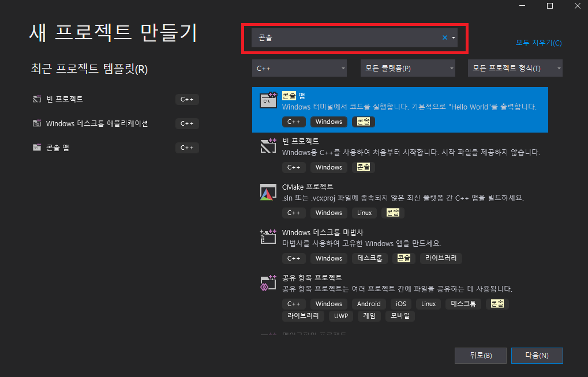Click the 게임 tag
The width and height of the screenshot is (588, 377).
tap(369, 316)
